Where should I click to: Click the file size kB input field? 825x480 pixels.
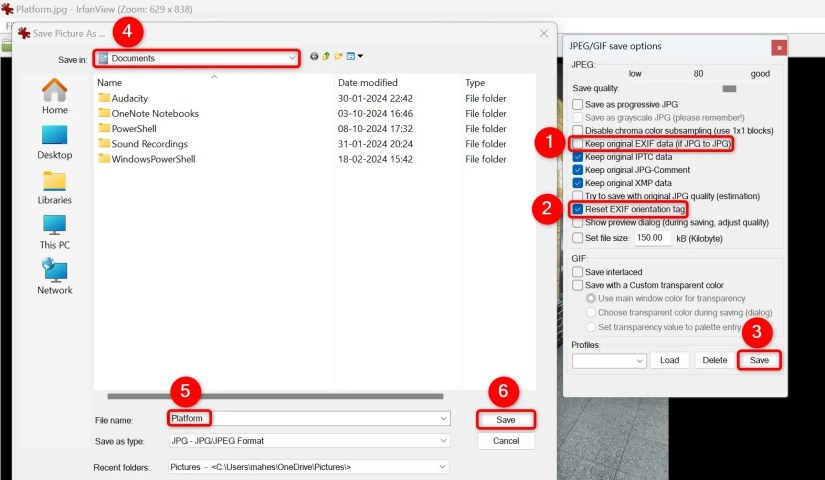click(x=653, y=238)
